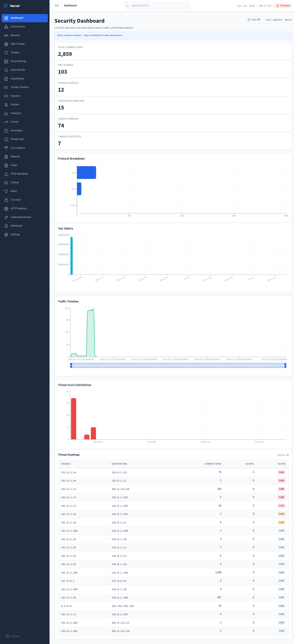Screen dimensions: 294x644
Task: Click the Analytics bar chart icon
Action: [x=6, y=113]
